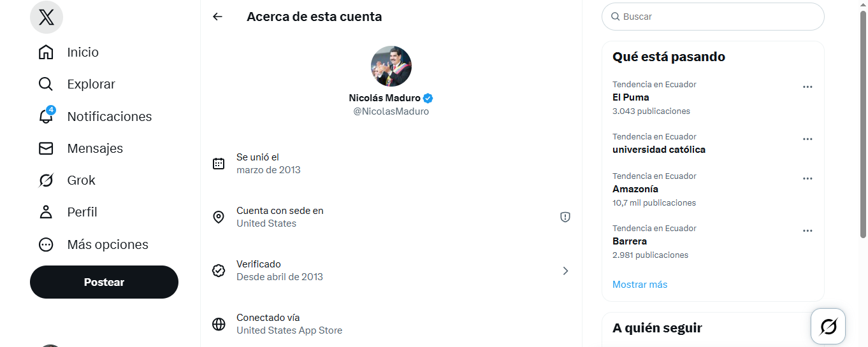The height and width of the screenshot is (347, 868).
Task: Open more options for Amazonía trend
Action: (807, 178)
